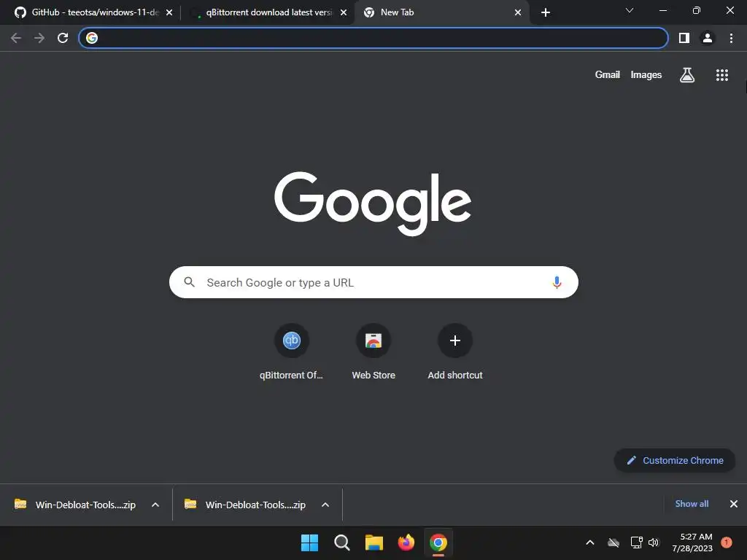Click Show all downloads
The image size is (747, 560).
[x=692, y=504]
